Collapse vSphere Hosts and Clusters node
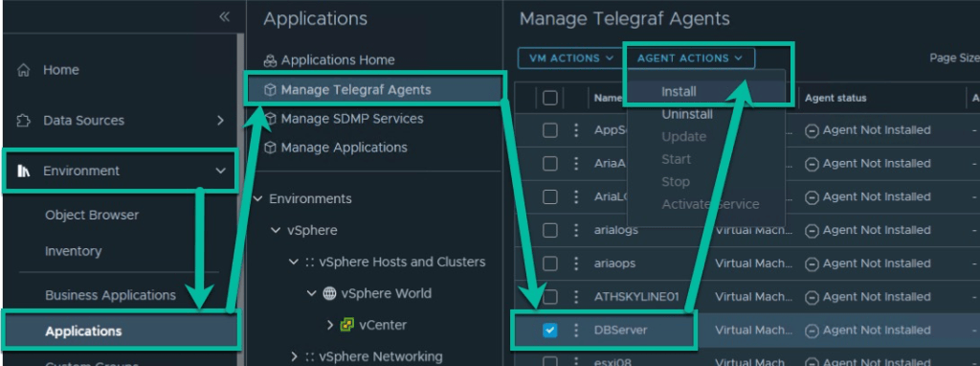The height and width of the screenshot is (366, 980). [293, 263]
